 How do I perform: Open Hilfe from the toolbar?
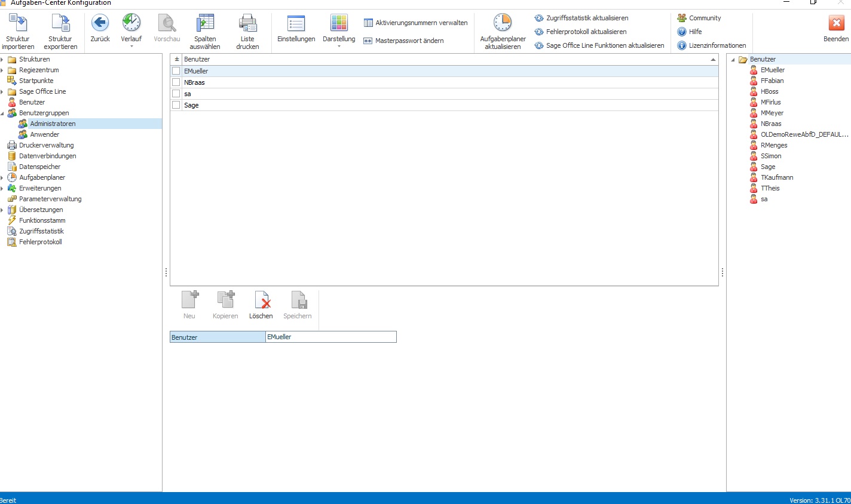[x=689, y=32]
